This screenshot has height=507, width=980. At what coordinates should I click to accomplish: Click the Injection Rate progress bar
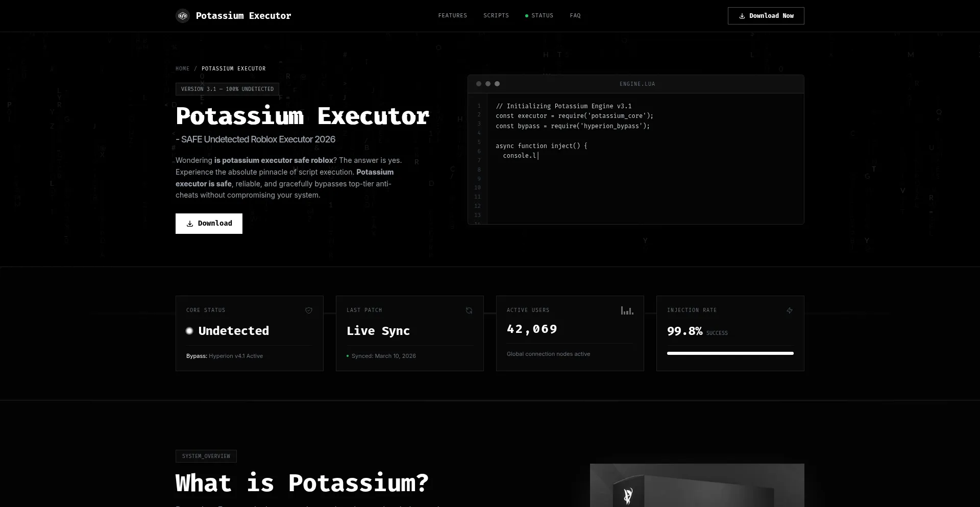(730, 353)
